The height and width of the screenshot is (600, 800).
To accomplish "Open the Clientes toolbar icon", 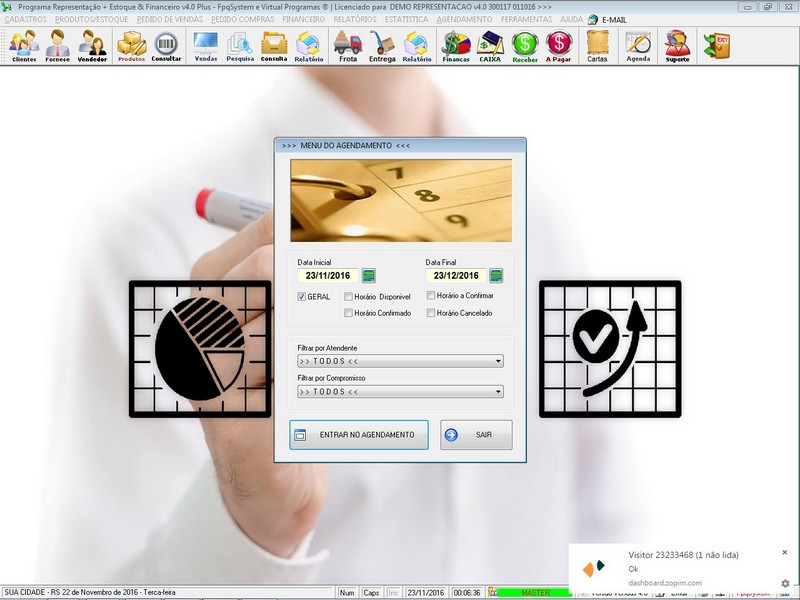I will coord(24,46).
